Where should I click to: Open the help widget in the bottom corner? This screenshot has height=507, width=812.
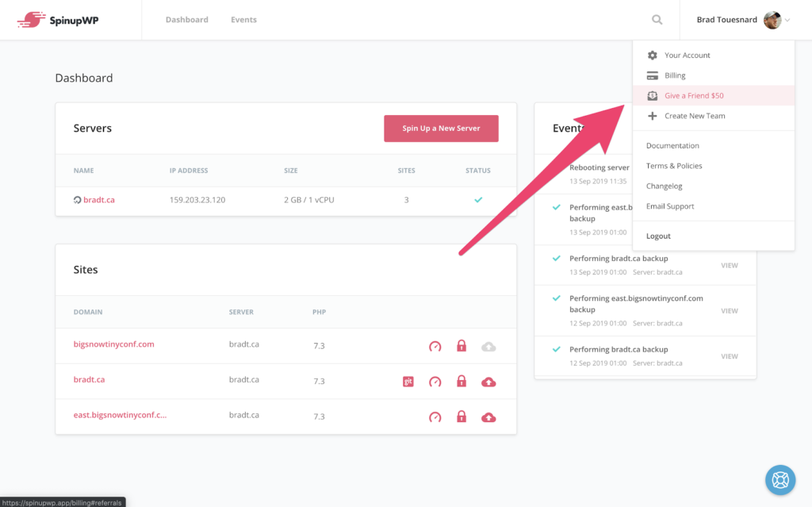[779, 479]
